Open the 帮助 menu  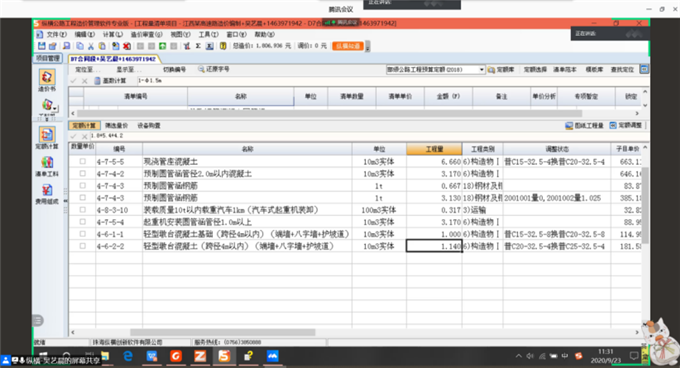[x=264, y=34]
